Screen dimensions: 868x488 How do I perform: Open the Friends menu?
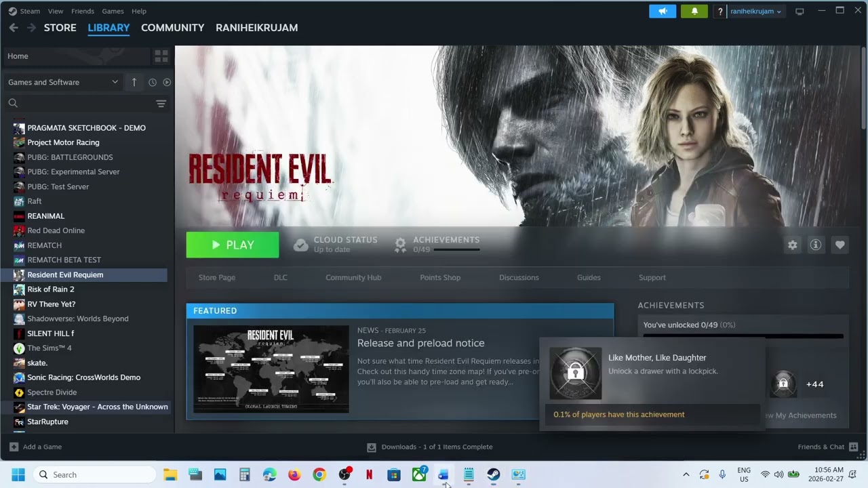click(83, 12)
